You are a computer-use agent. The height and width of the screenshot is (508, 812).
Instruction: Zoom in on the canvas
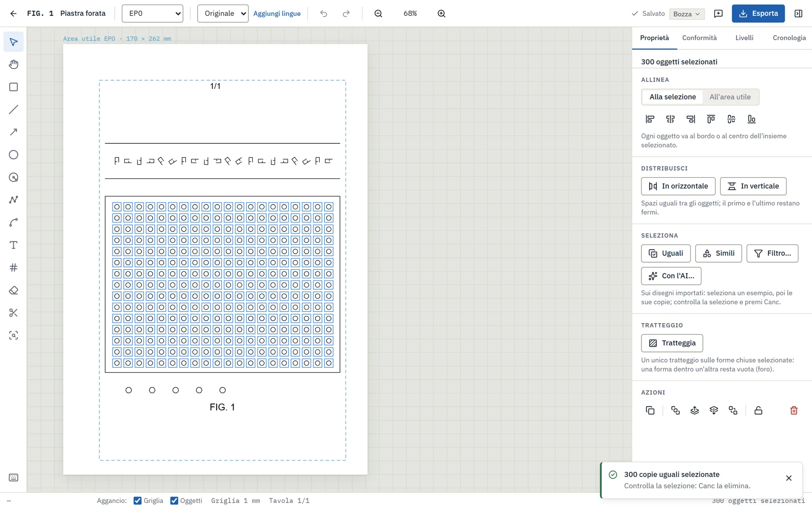click(x=442, y=14)
